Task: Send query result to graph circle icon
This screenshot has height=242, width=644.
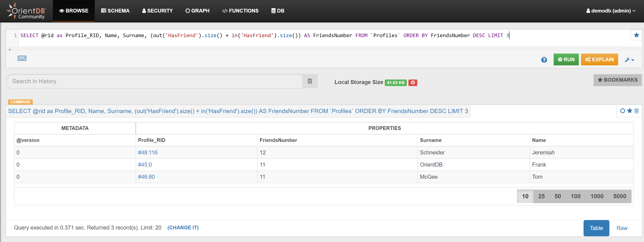Action: pyautogui.click(x=623, y=111)
